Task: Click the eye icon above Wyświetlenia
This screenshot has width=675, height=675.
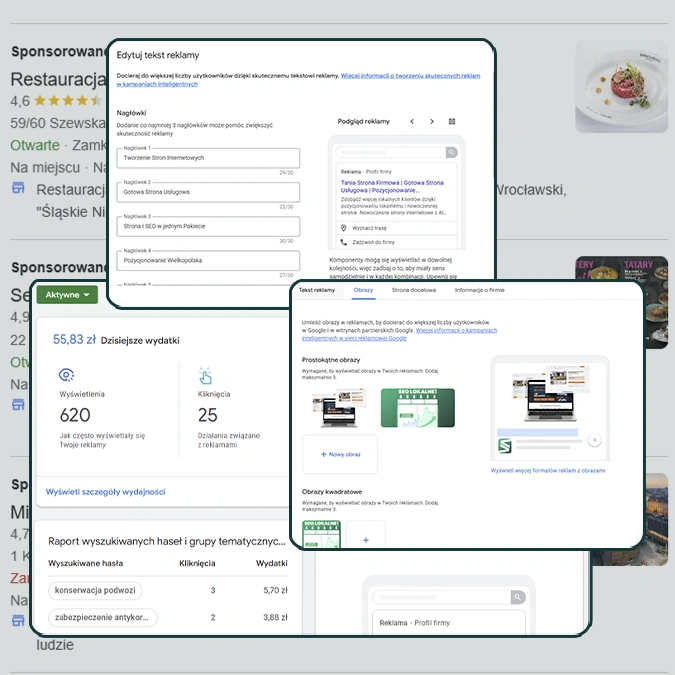Action: [x=66, y=375]
